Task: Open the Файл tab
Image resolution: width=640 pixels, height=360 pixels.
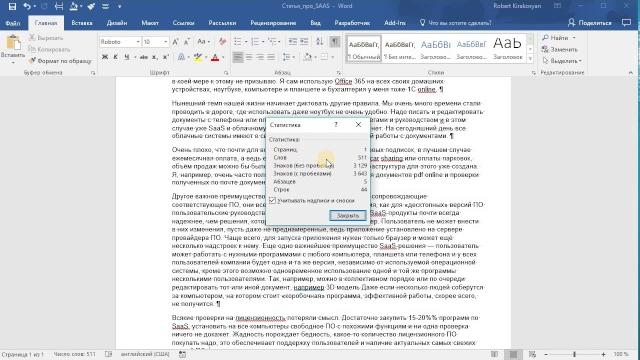Action: click(x=13, y=23)
